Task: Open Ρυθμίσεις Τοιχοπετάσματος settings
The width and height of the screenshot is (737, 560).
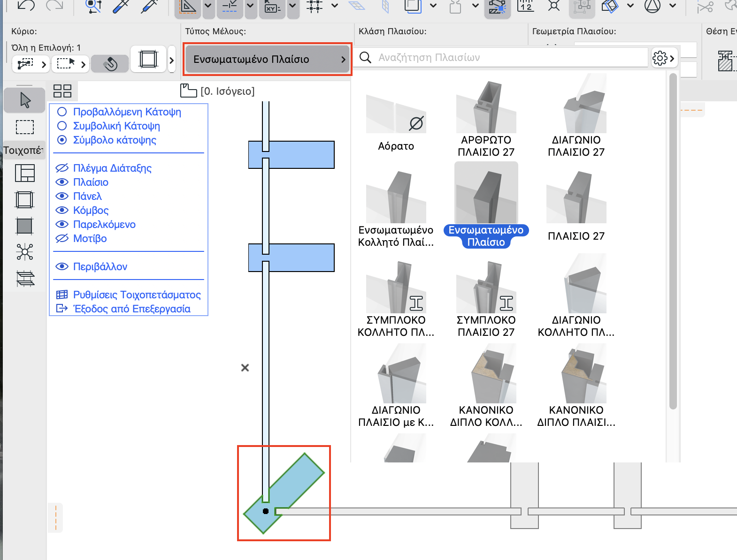Action: pos(136,295)
